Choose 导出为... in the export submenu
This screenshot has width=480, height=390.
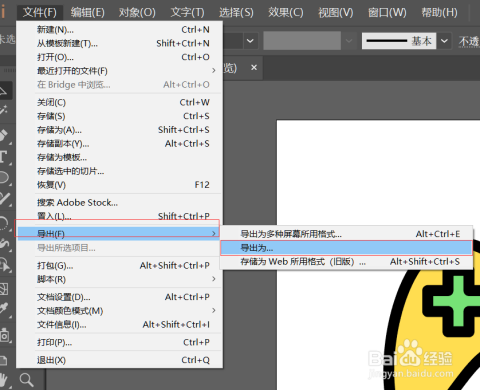346,248
